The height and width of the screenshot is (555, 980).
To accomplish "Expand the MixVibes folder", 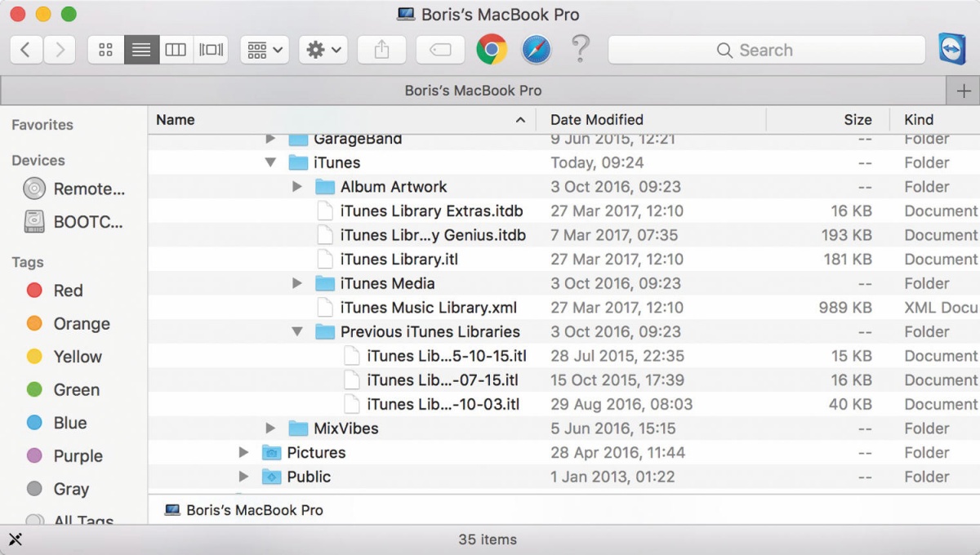I will (270, 428).
